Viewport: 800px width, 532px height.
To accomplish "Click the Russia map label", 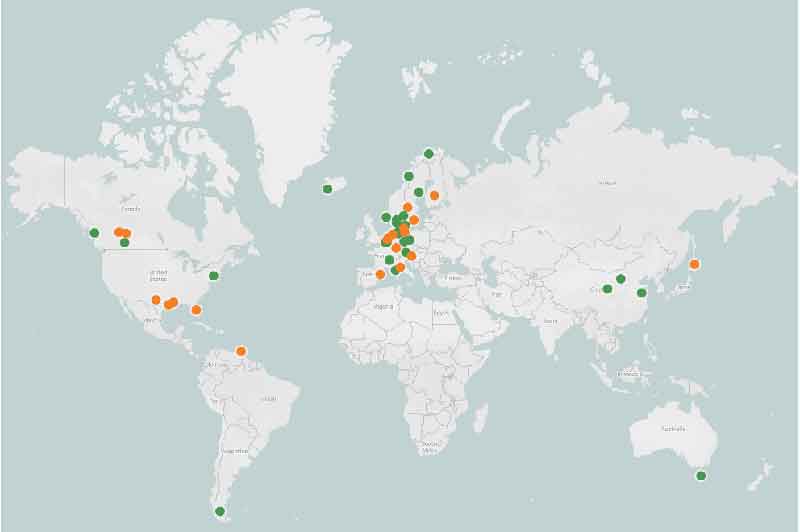I will pos(608,183).
